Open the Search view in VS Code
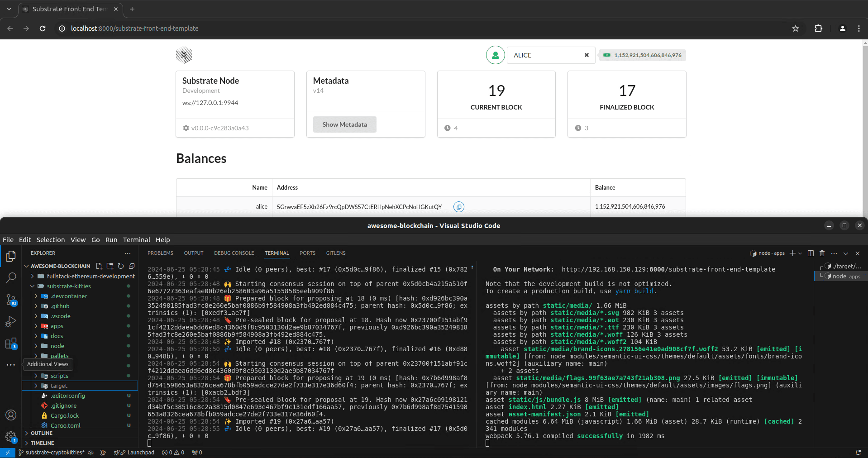The height and width of the screenshot is (458, 868). [x=11, y=277]
